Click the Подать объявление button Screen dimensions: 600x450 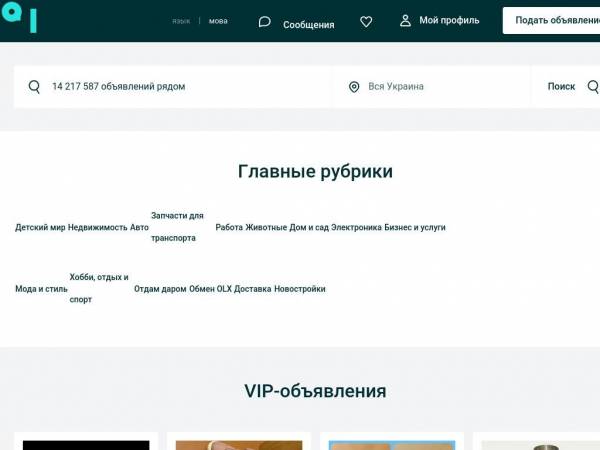[551, 20]
